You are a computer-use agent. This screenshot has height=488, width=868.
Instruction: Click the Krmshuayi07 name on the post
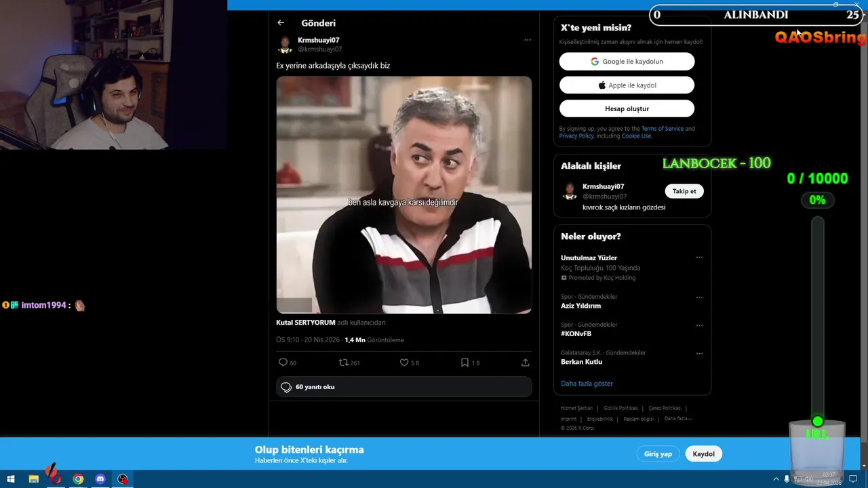pyautogui.click(x=318, y=40)
